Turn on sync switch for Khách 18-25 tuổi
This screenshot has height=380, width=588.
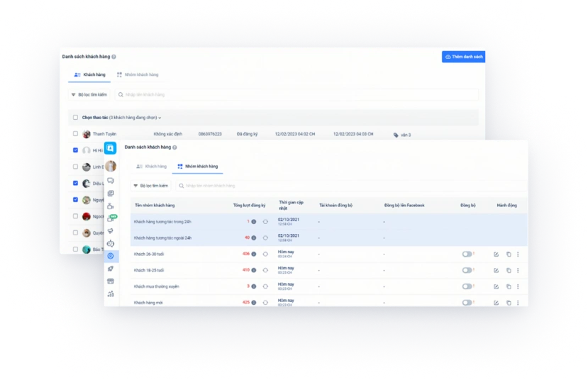(x=467, y=270)
